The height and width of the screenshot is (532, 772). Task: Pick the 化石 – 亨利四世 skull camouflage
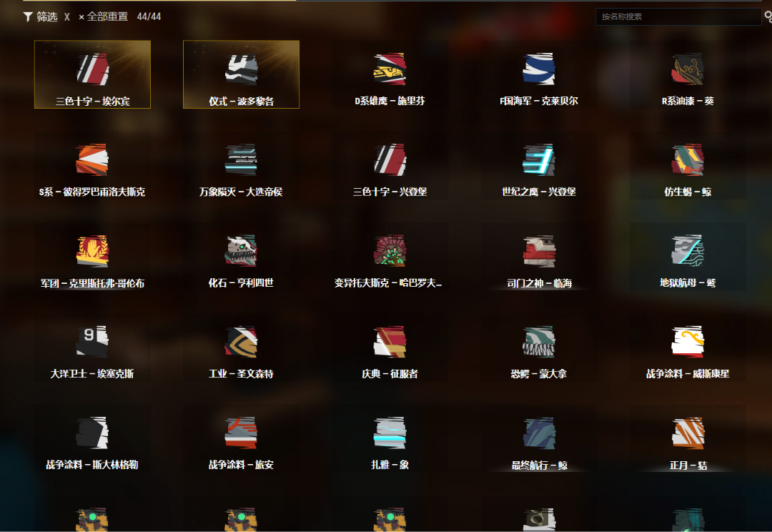(x=242, y=257)
